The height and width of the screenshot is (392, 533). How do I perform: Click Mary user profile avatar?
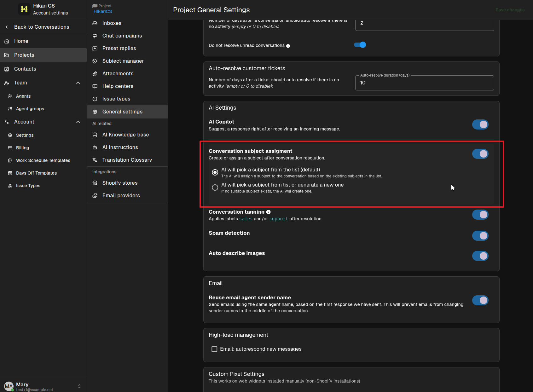pos(9,386)
